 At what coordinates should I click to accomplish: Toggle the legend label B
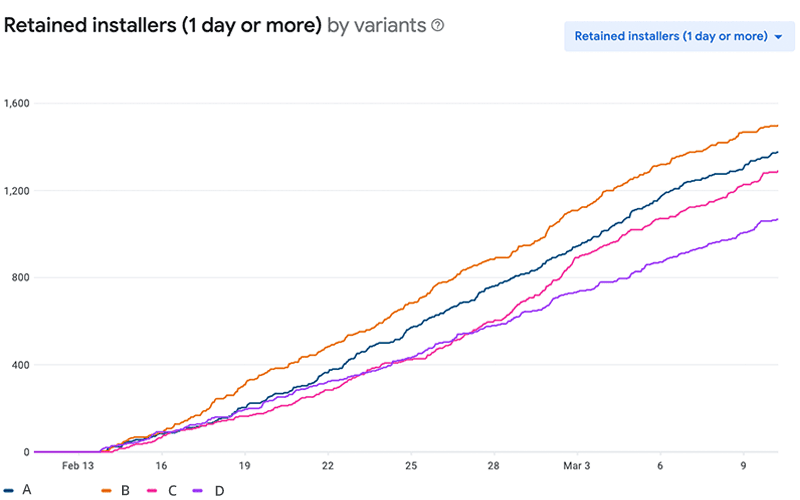(x=124, y=490)
